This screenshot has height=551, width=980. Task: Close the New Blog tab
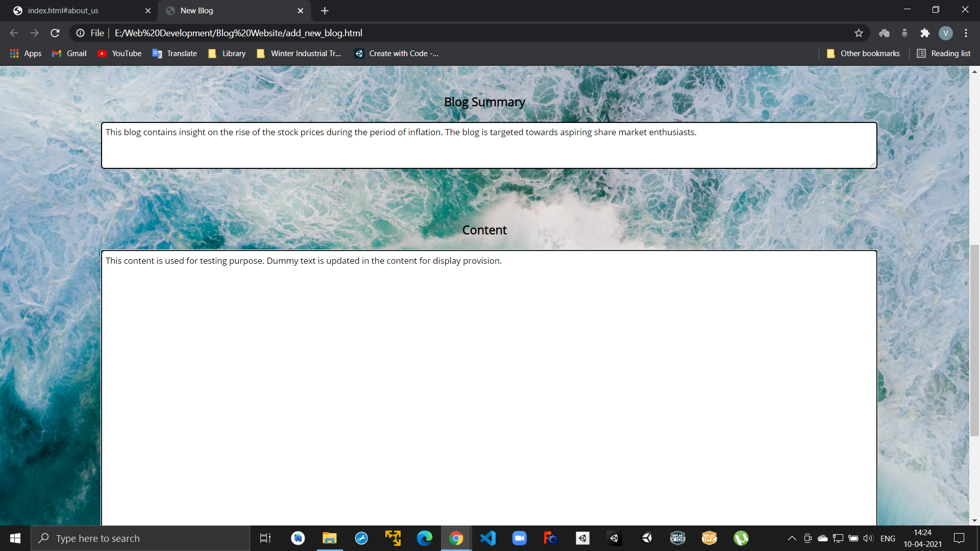300,11
